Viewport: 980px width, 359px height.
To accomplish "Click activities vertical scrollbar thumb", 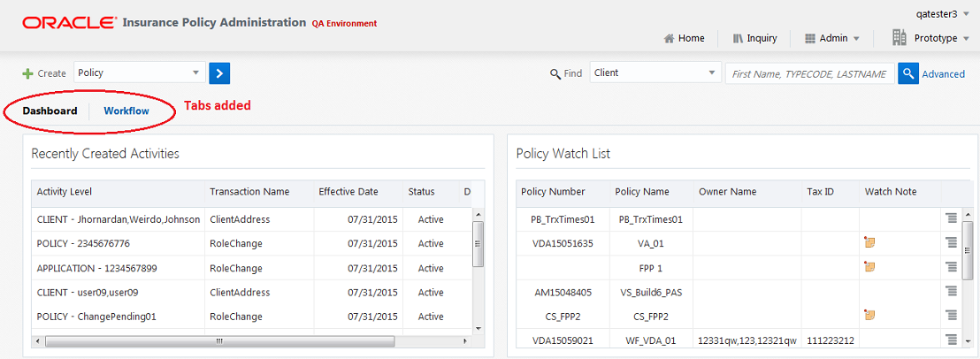I will pyautogui.click(x=479, y=243).
